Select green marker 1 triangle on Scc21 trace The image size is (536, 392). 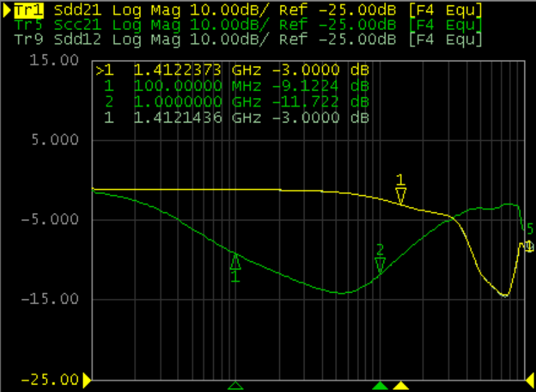point(235,261)
